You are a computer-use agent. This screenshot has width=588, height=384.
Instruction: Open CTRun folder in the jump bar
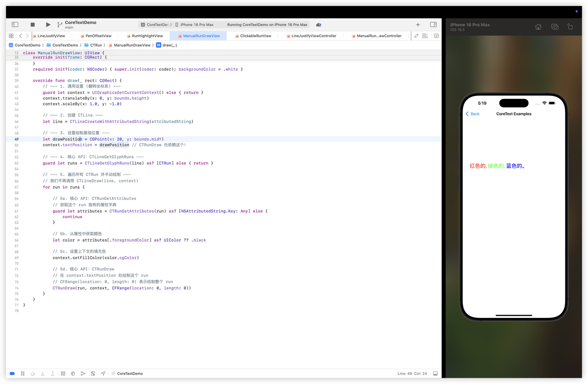point(93,45)
